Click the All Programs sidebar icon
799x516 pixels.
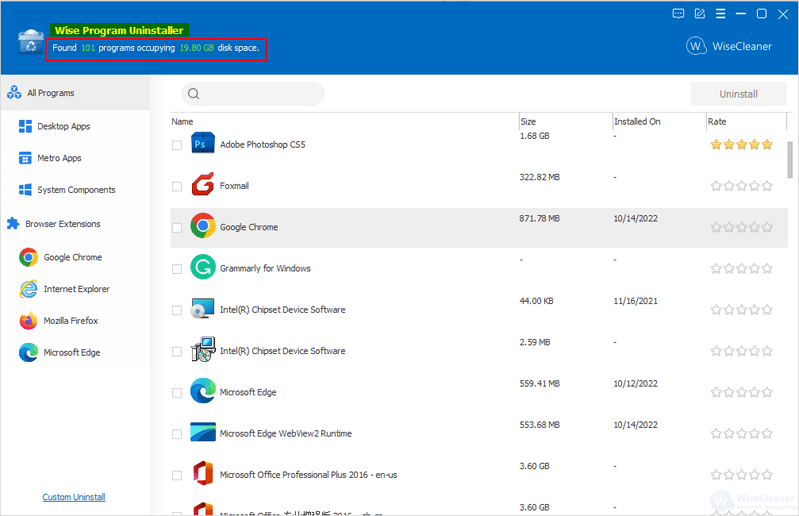(14, 93)
